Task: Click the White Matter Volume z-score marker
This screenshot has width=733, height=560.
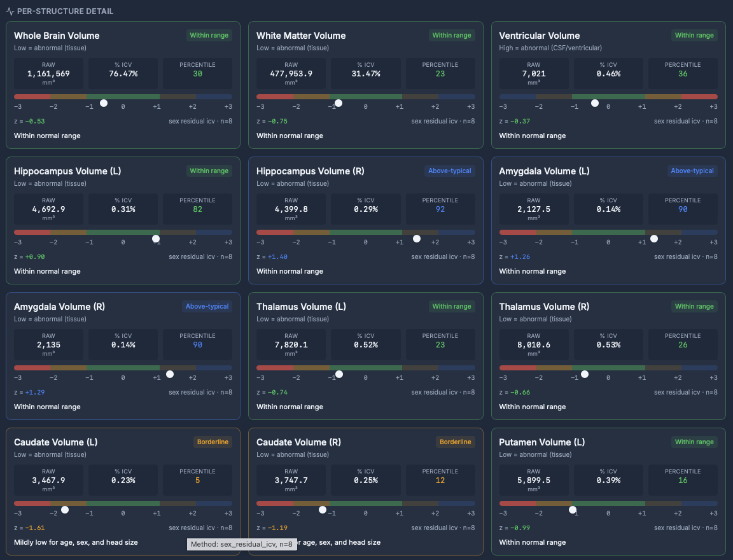Action: [339, 103]
